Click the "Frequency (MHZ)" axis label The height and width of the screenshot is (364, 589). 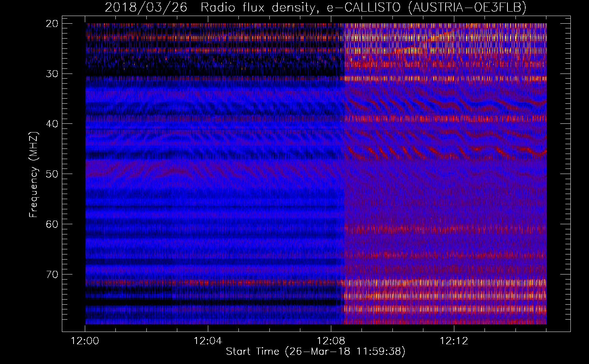33,174
